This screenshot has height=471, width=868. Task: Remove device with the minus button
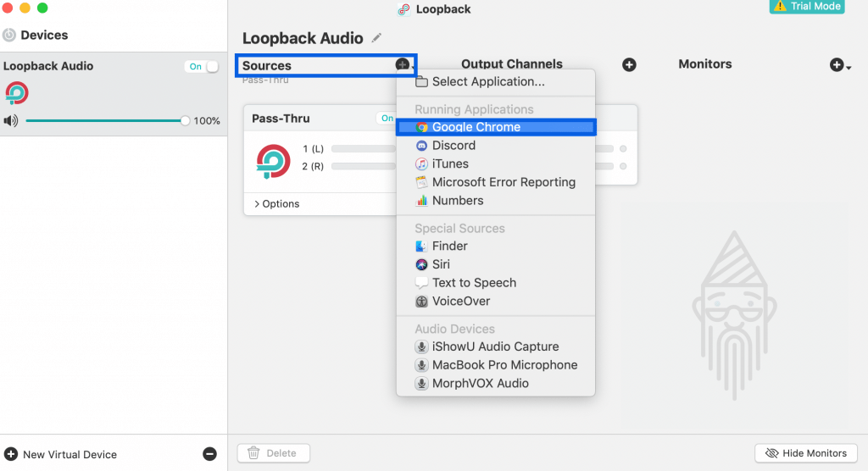click(x=210, y=454)
